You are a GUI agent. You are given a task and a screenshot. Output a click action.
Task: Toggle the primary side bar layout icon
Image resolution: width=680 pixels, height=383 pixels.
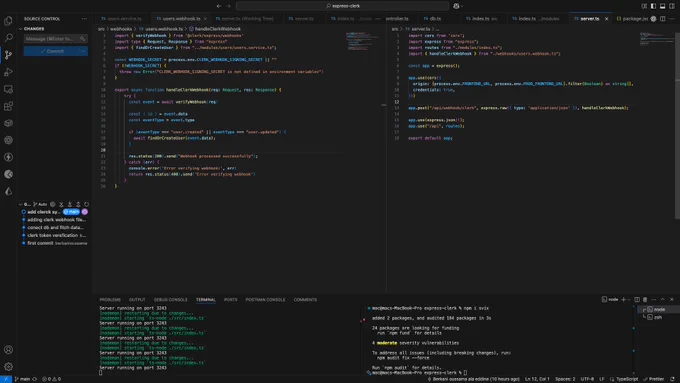653,6
